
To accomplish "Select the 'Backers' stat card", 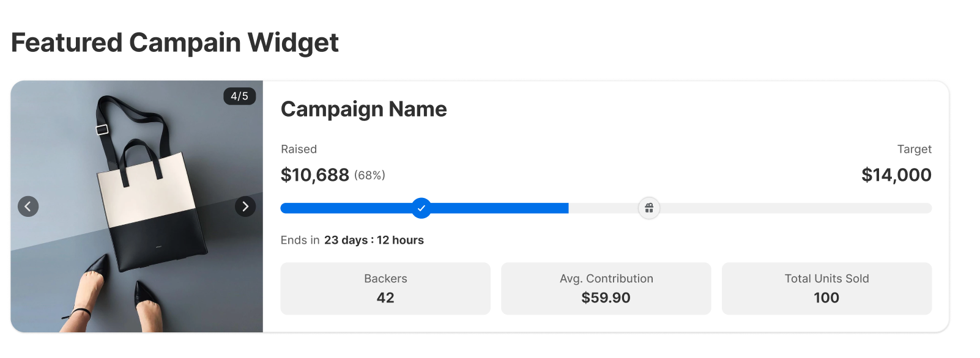I will point(385,288).
